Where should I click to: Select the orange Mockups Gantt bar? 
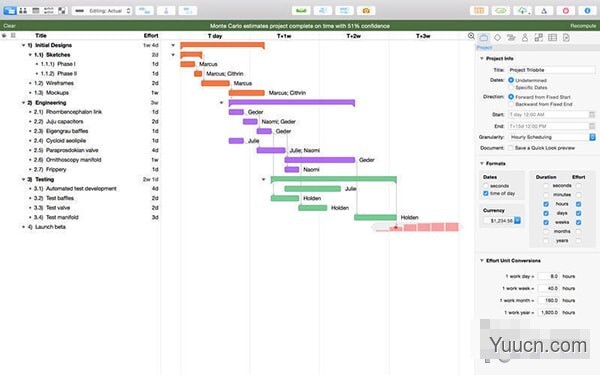coord(247,93)
